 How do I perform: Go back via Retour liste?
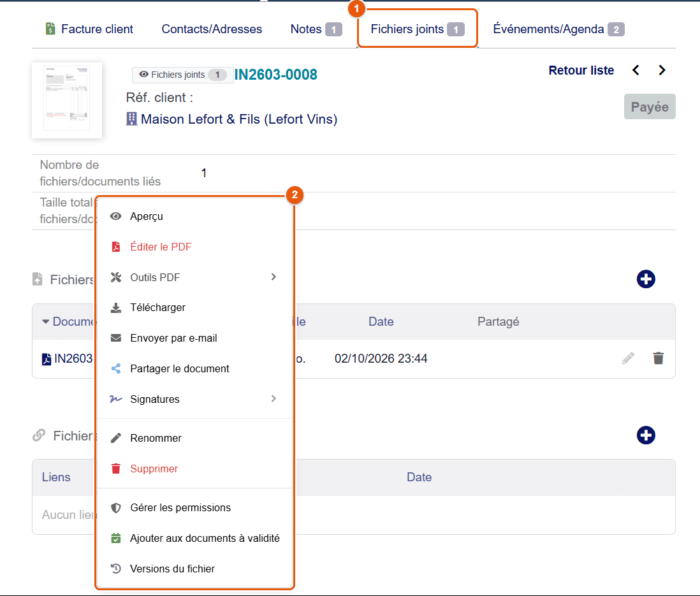(x=581, y=71)
